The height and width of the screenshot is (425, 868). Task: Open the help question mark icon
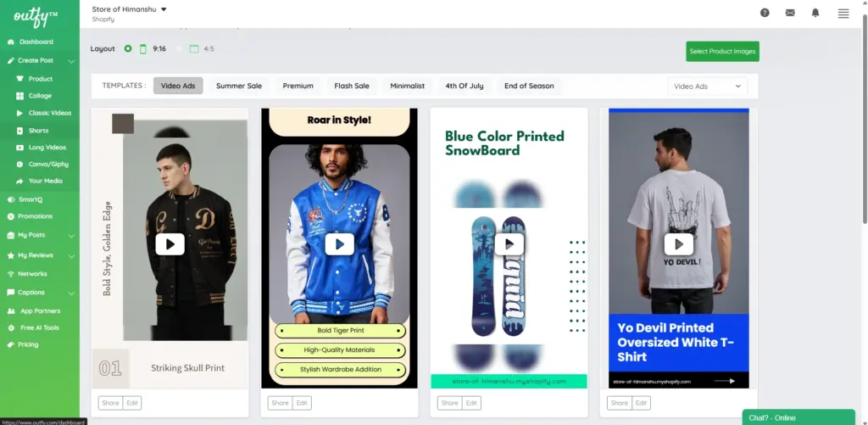click(x=765, y=13)
